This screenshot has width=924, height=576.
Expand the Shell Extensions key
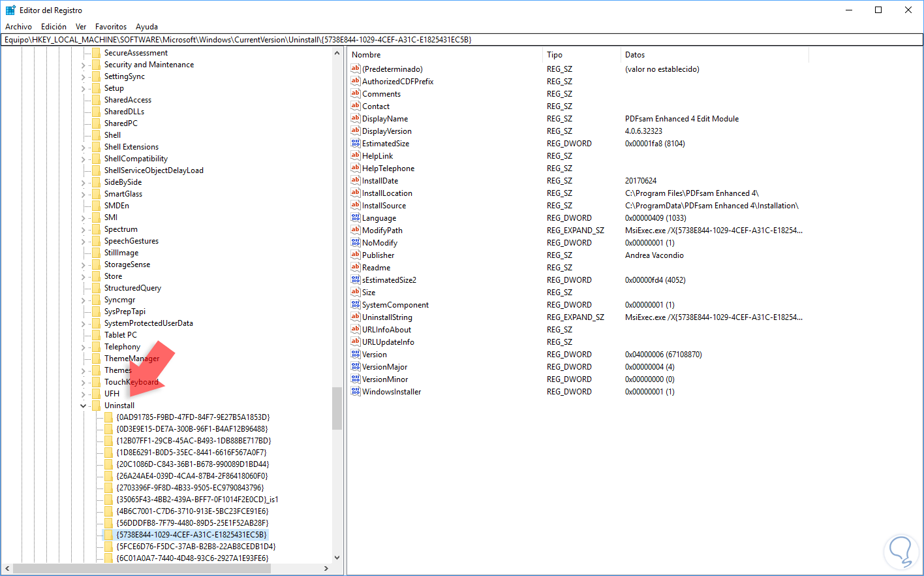tap(84, 147)
